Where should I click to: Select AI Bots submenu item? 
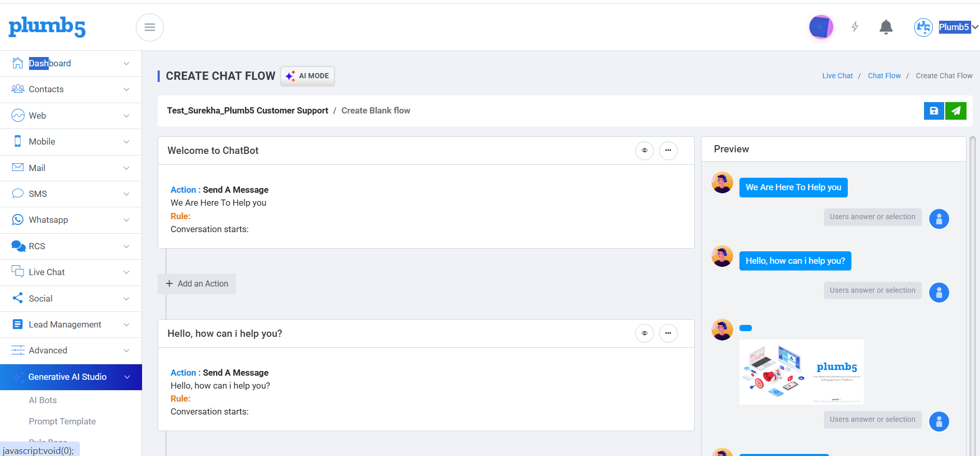pyautogui.click(x=43, y=400)
